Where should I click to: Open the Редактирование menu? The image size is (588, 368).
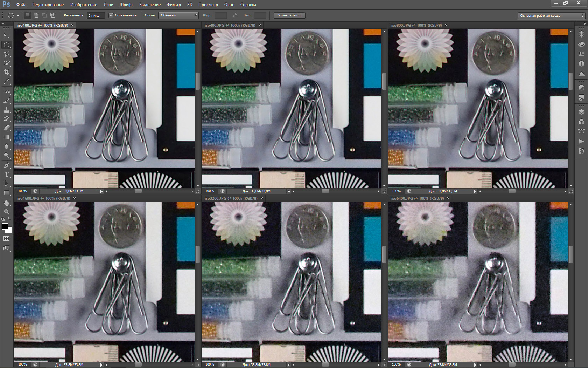[x=48, y=5]
